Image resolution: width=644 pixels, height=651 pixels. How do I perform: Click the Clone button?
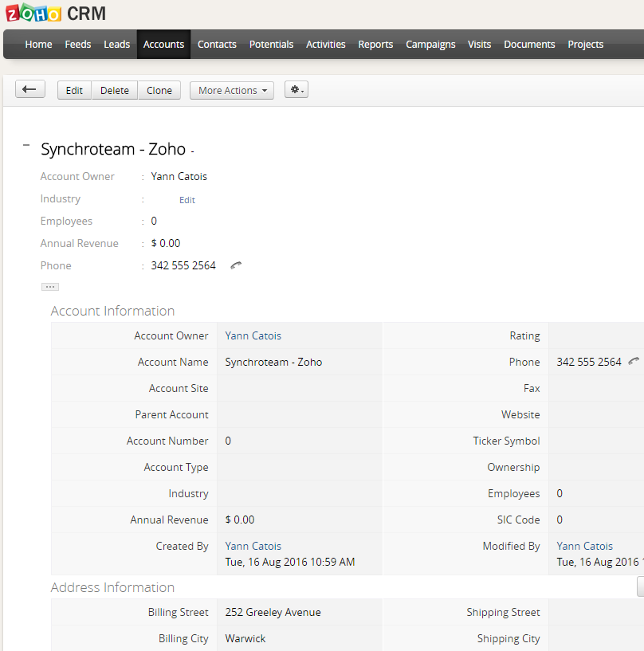pos(159,90)
